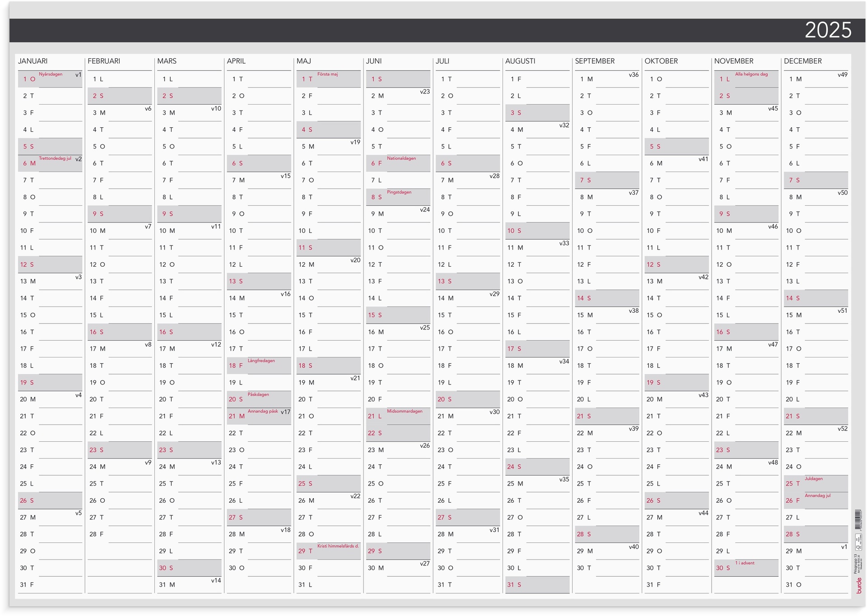Click the Pingstdagen label in June

tap(399, 192)
